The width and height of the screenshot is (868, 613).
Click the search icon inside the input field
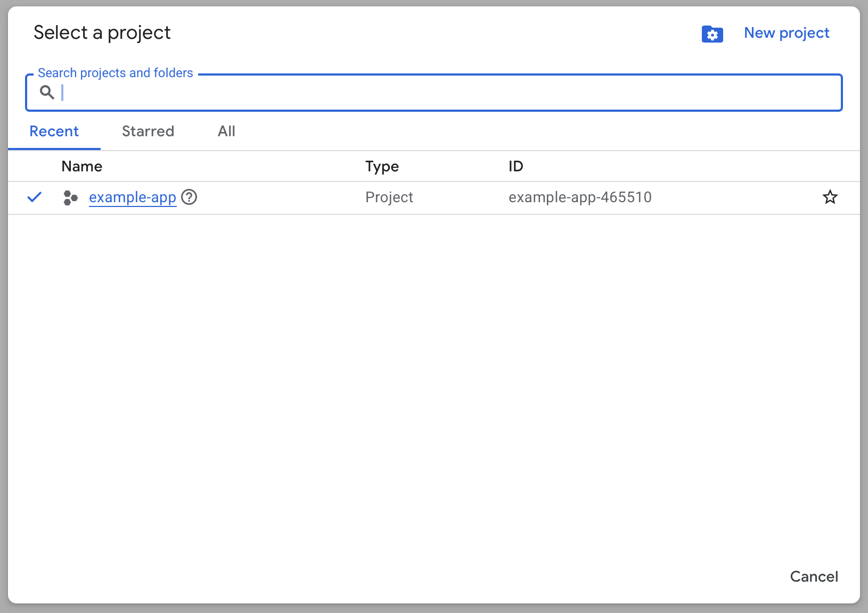tap(47, 92)
